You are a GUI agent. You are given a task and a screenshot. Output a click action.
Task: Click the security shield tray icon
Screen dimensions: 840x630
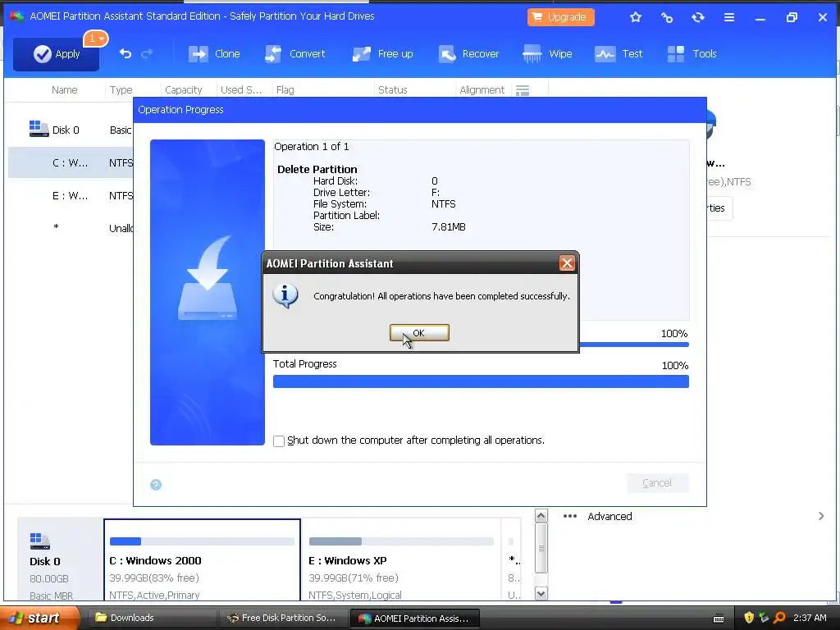(749, 618)
